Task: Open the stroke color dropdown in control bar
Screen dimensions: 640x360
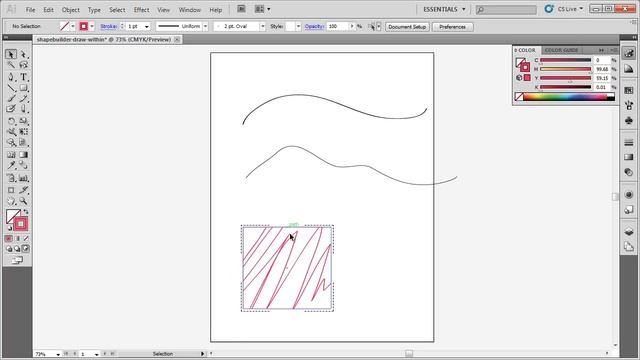Action: 92,26
